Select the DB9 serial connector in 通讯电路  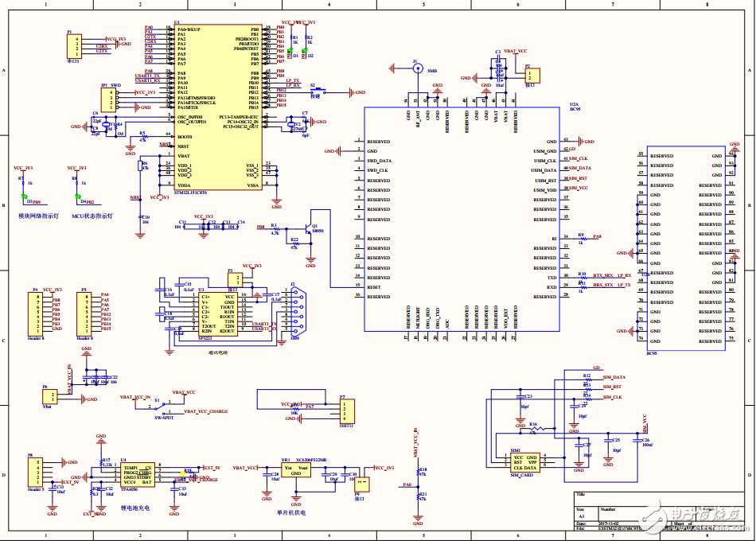(x=298, y=310)
